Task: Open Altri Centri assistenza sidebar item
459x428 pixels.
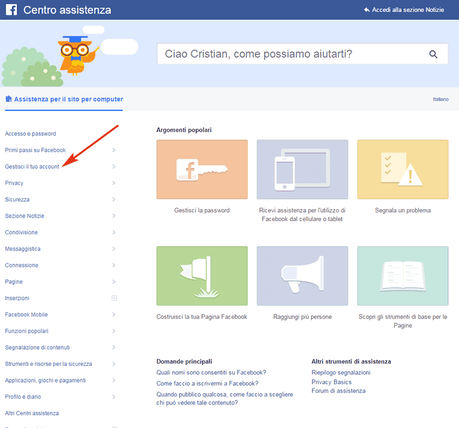Action: [32, 413]
